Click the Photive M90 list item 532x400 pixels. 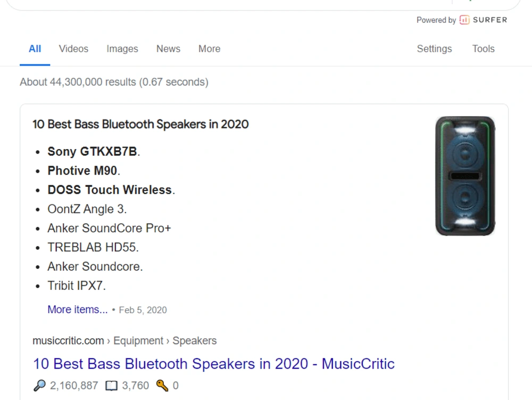coord(84,170)
